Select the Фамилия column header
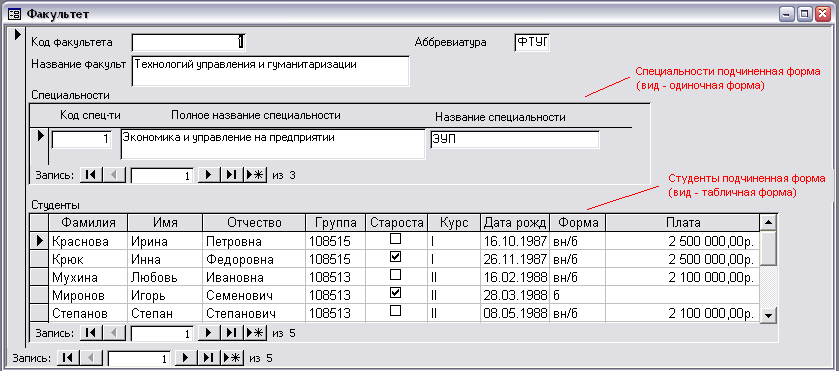Screen dimensions: 839x371 tap(88, 222)
